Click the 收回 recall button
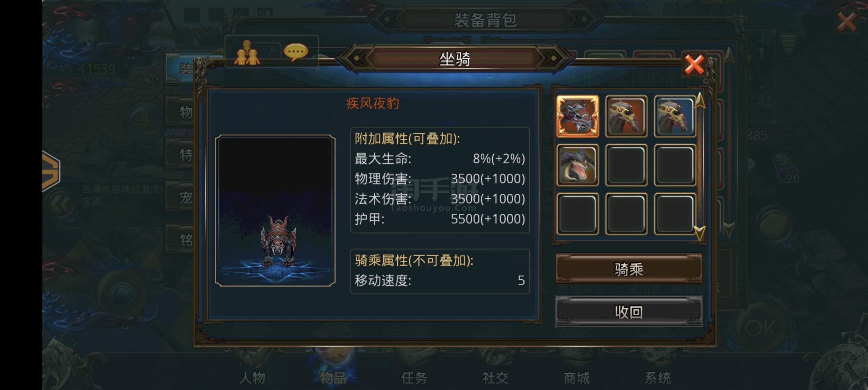 629,312
